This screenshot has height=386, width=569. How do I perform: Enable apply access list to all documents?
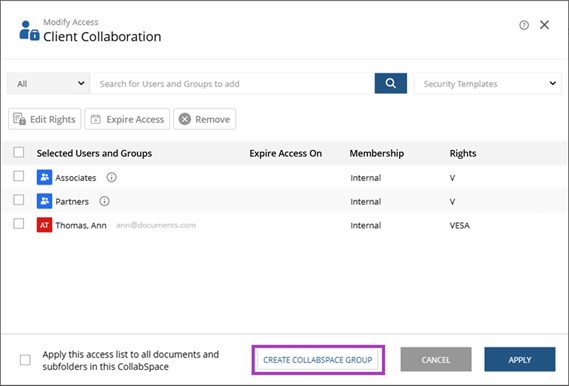(25, 360)
